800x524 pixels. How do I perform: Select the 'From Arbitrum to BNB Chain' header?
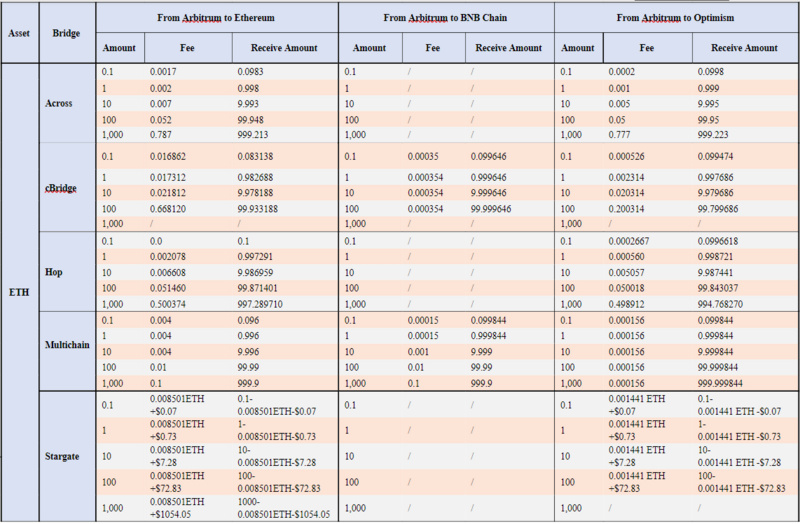[x=446, y=18]
